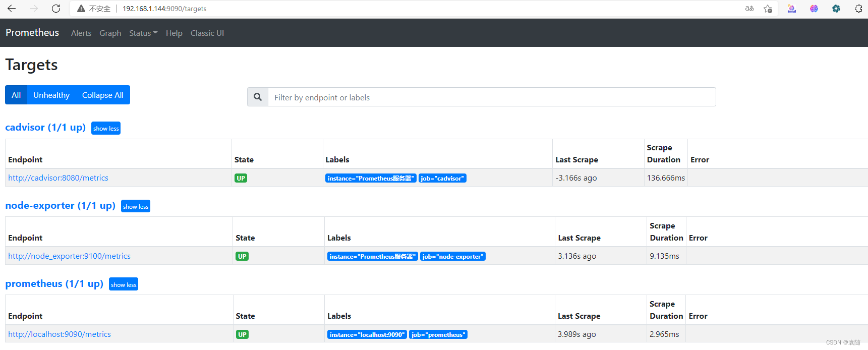Click the 136.666ms scrape duration value
Screen dimensions: 868x350
[x=666, y=178]
